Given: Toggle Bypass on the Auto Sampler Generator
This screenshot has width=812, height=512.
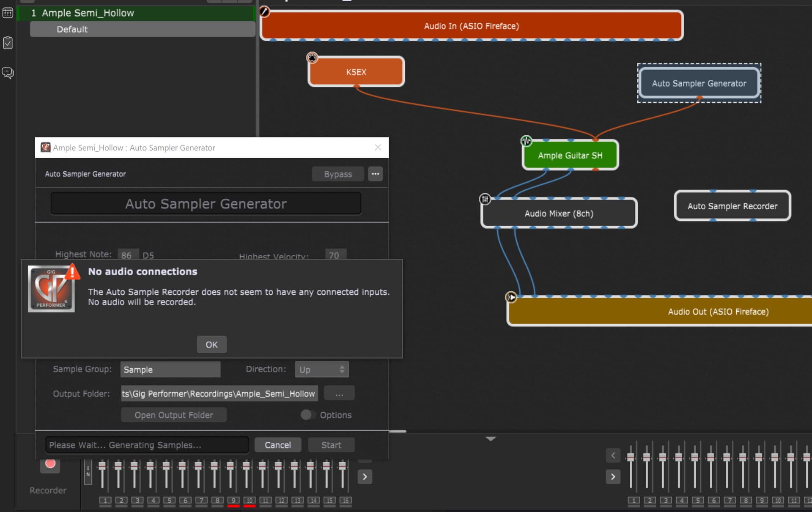Looking at the screenshot, I should click(337, 174).
